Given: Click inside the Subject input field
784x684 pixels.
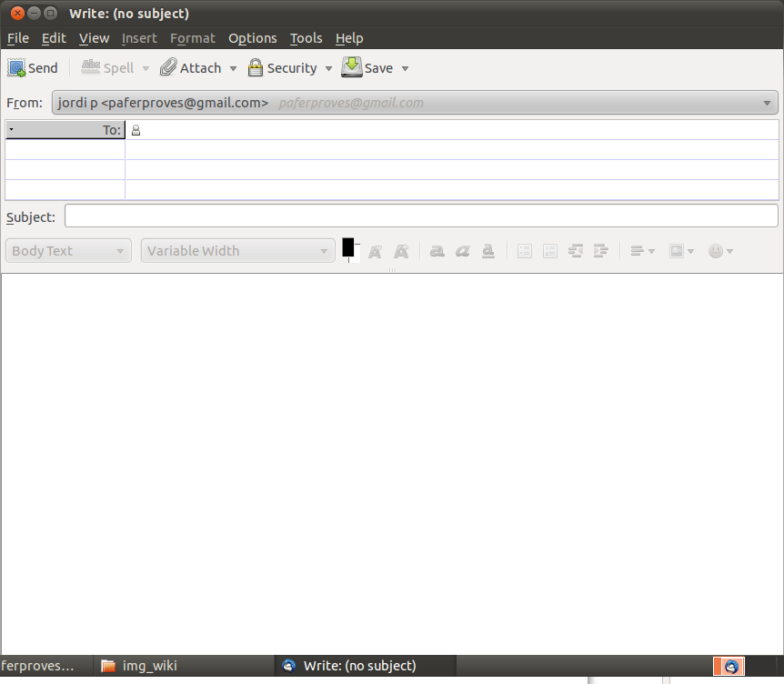Looking at the screenshot, I should (x=421, y=216).
